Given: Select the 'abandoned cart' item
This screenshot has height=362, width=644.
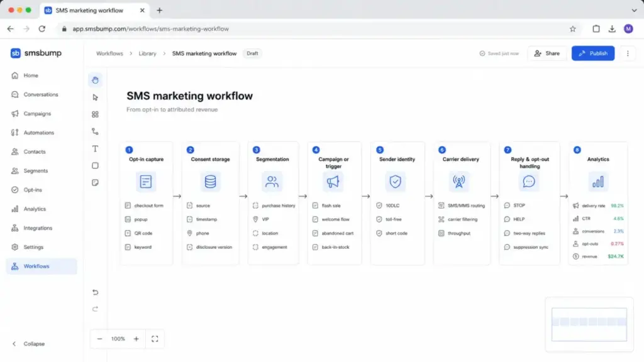Looking at the screenshot, I should pyautogui.click(x=333, y=233).
